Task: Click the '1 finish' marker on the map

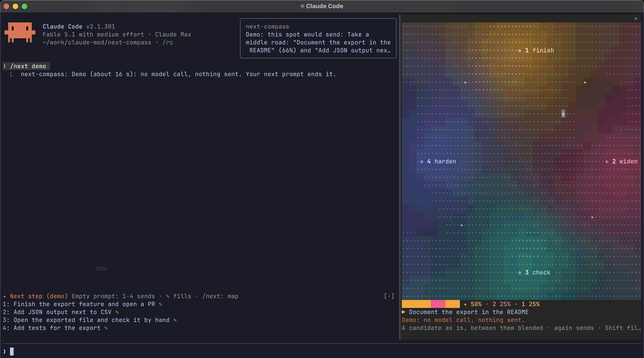Action: coord(536,50)
